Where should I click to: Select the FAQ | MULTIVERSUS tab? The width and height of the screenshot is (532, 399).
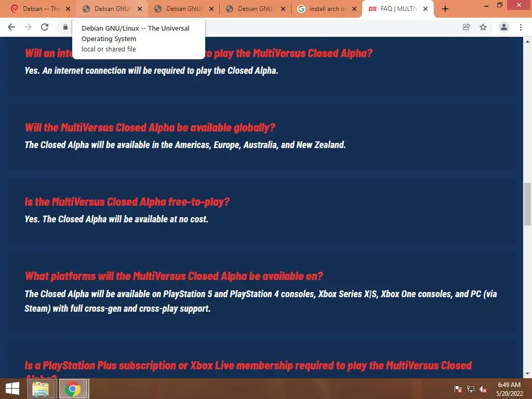click(x=398, y=9)
